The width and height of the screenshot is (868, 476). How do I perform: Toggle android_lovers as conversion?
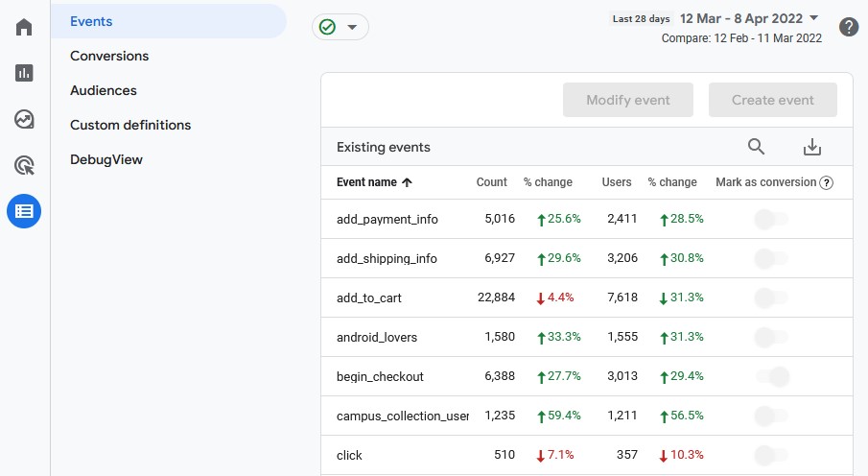(x=771, y=338)
